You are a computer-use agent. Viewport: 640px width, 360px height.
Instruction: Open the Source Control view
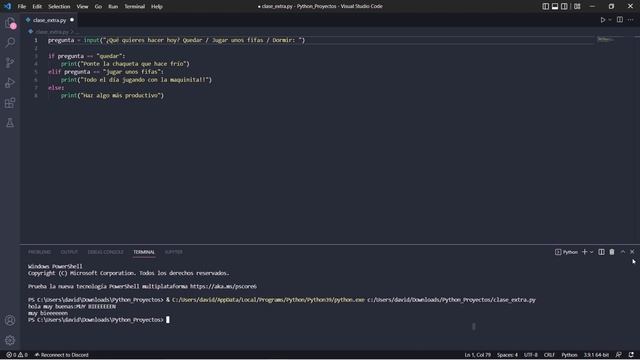coord(10,62)
